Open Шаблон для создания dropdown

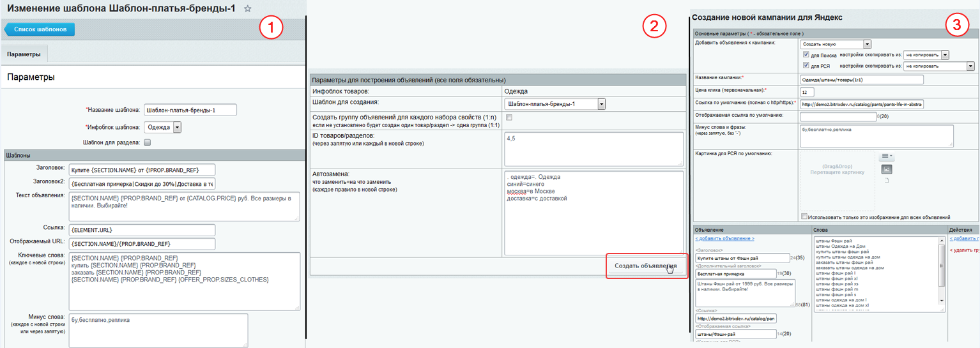point(555,104)
